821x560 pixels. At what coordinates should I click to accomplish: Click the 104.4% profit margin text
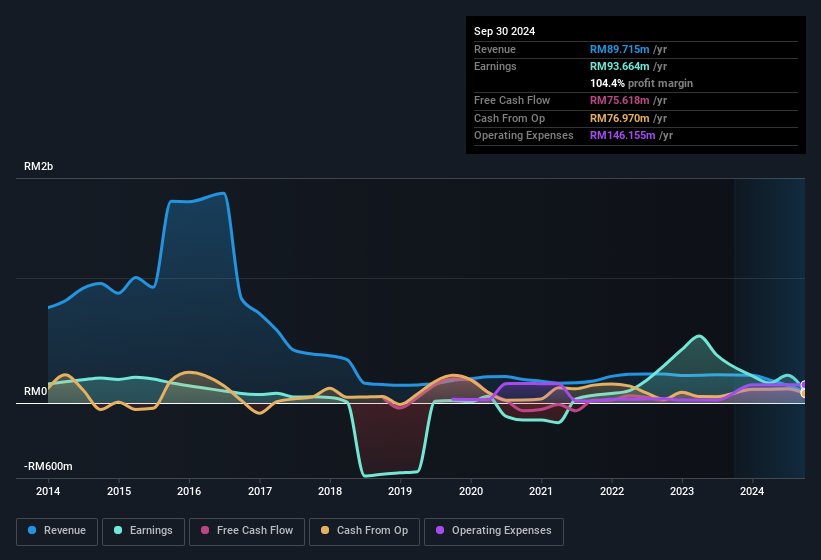(641, 83)
